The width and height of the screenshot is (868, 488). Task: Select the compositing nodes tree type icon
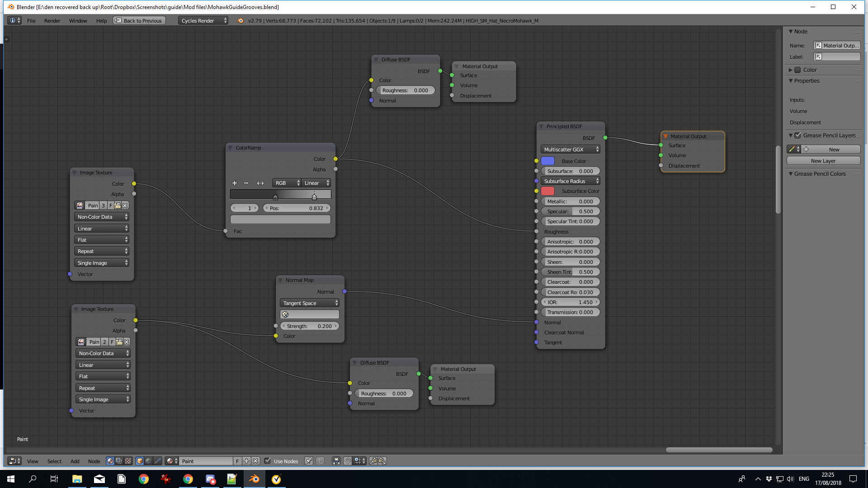coord(119,461)
